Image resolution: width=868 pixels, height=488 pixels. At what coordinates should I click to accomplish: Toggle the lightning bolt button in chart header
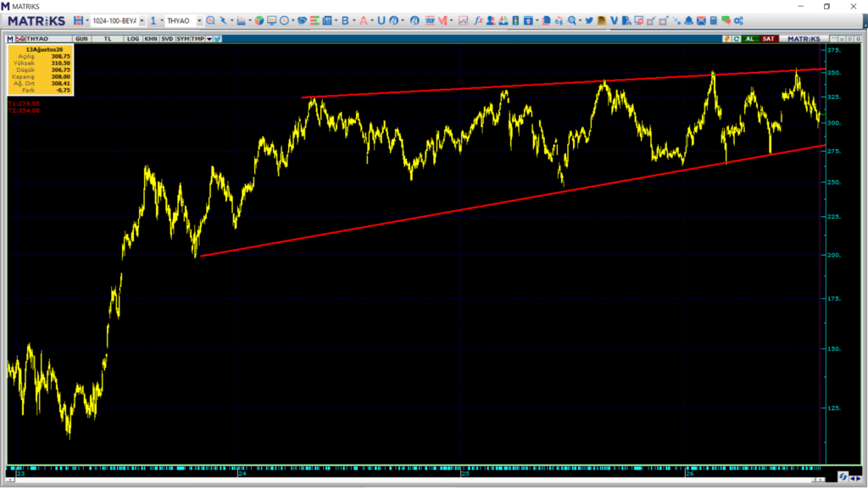(x=726, y=39)
